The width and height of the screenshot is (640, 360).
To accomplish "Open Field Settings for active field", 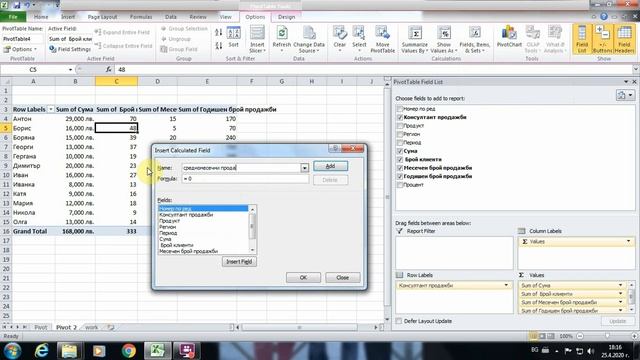I will 70,49.
